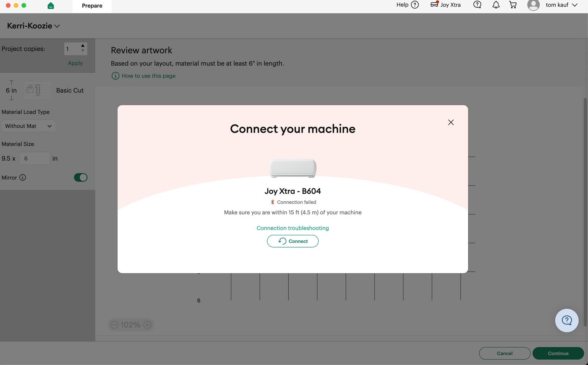Click the Joy Xtra - B604 device name

tap(293, 191)
